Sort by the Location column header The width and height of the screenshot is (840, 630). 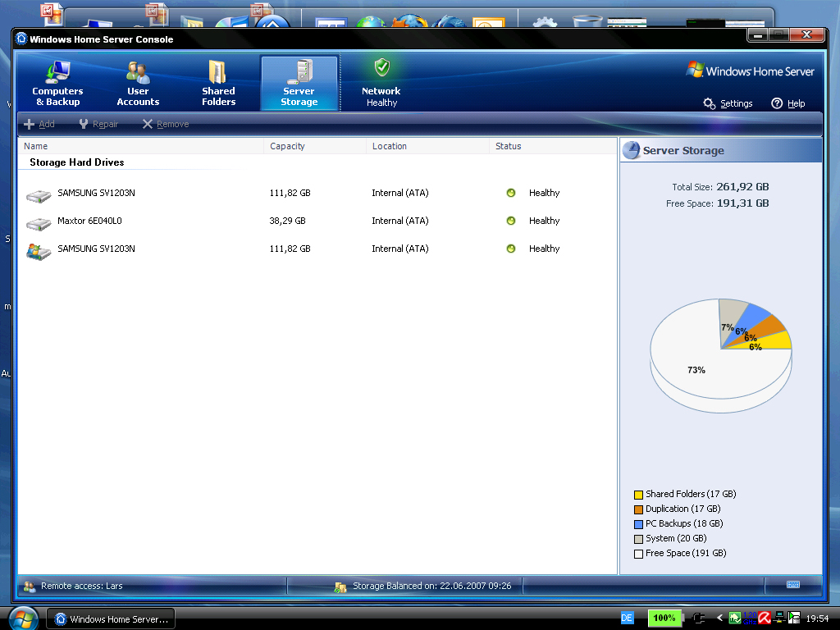pos(427,146)
